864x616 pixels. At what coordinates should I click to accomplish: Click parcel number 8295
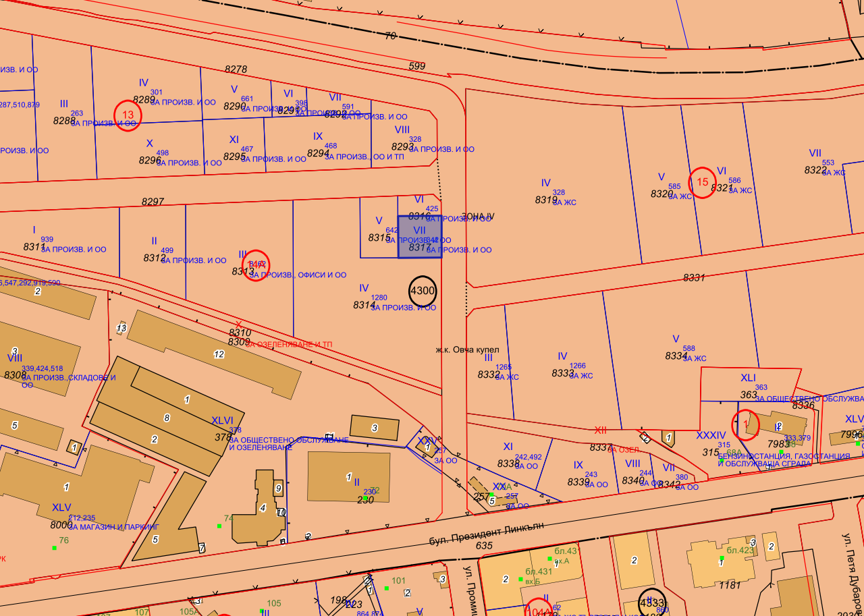point(234,156)
